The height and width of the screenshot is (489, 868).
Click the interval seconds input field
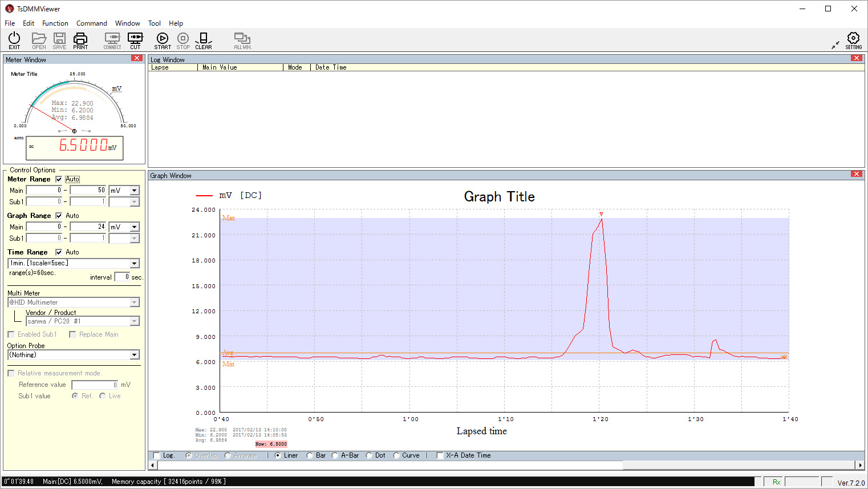click(122, 277)
